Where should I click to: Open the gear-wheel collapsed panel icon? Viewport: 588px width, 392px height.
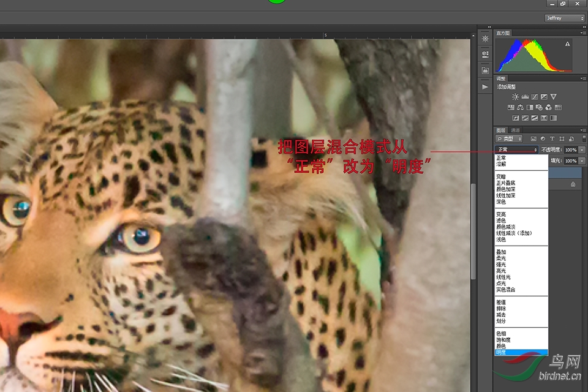[x=485, y=39]
